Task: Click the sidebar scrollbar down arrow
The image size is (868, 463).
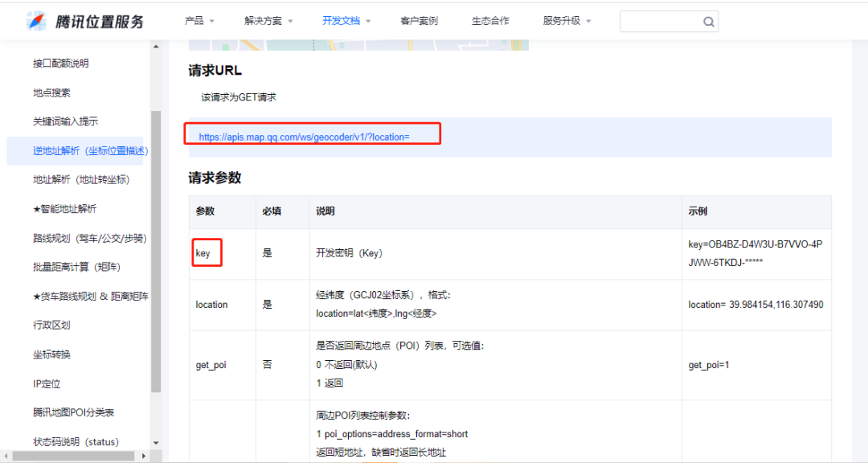Action: point(157,443)
